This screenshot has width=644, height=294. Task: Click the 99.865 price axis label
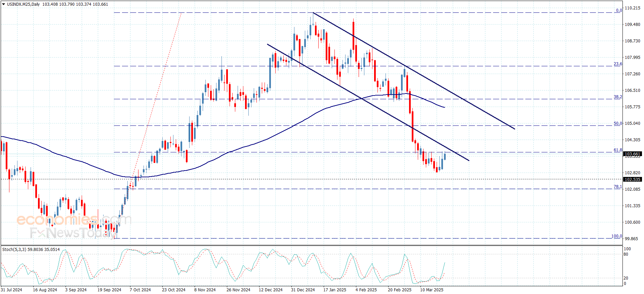click(x=631, y=239)
